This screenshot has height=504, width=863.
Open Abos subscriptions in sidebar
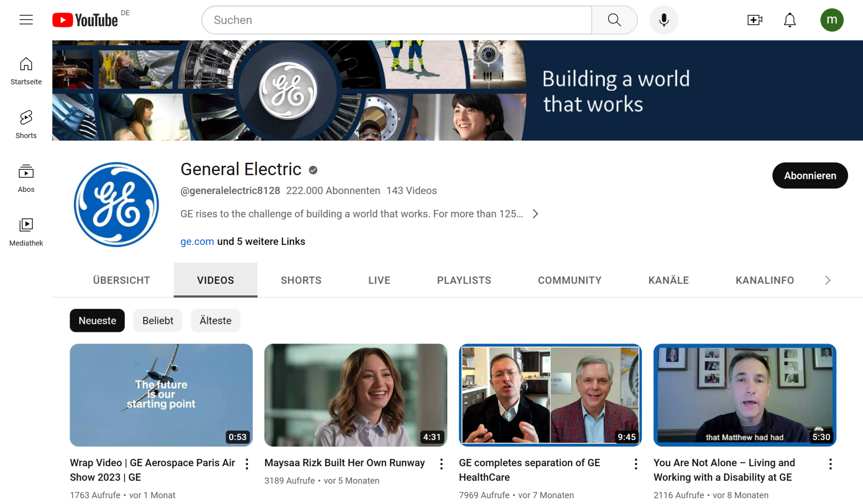coord(26,178)
